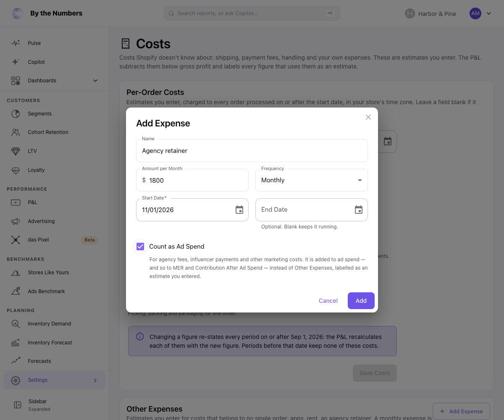Open Stores Like Yours benchmark icon

pyautogui.click(x=16, y=273)
